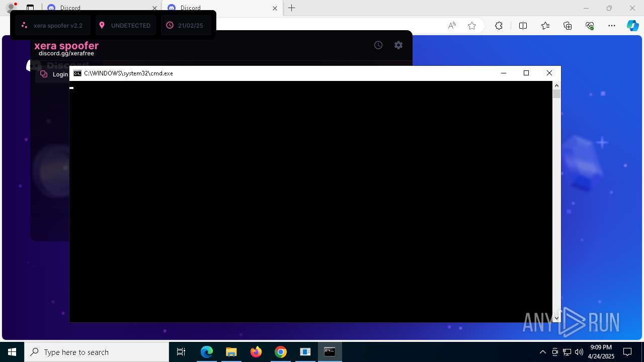Add this page to favorites star
644x362 pixels.
coord(472,26)
